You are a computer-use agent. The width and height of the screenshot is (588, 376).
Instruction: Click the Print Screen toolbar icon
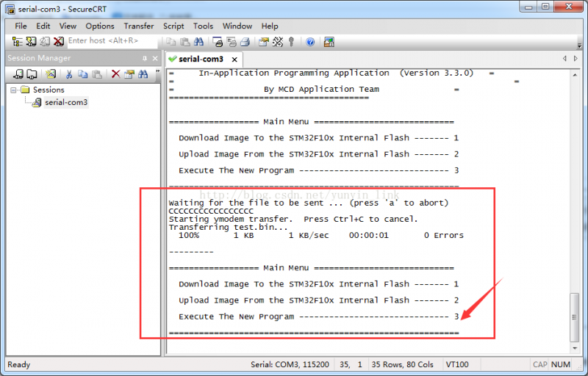click(x=218, y=42)
